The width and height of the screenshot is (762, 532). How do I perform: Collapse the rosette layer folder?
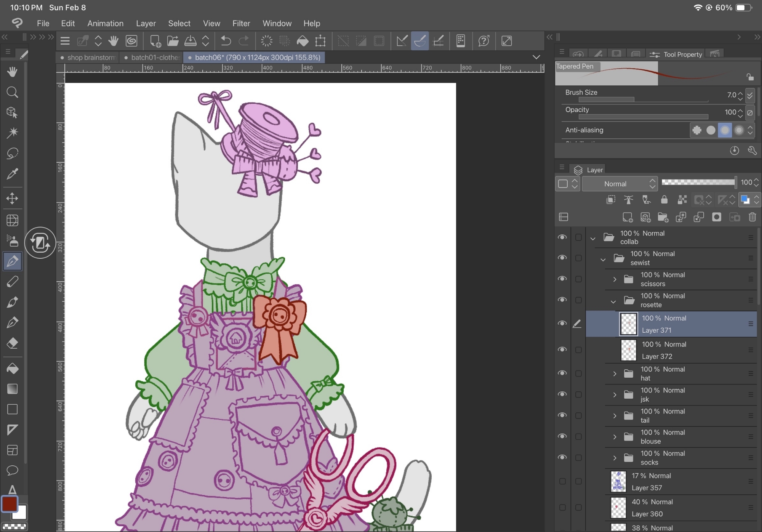(613, 301)
